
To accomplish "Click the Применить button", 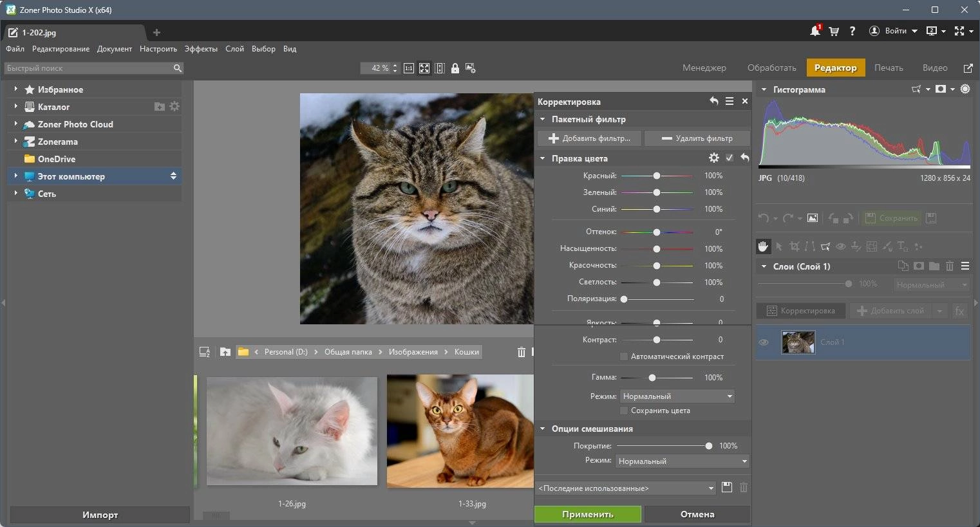I will [x=588, y=514].
